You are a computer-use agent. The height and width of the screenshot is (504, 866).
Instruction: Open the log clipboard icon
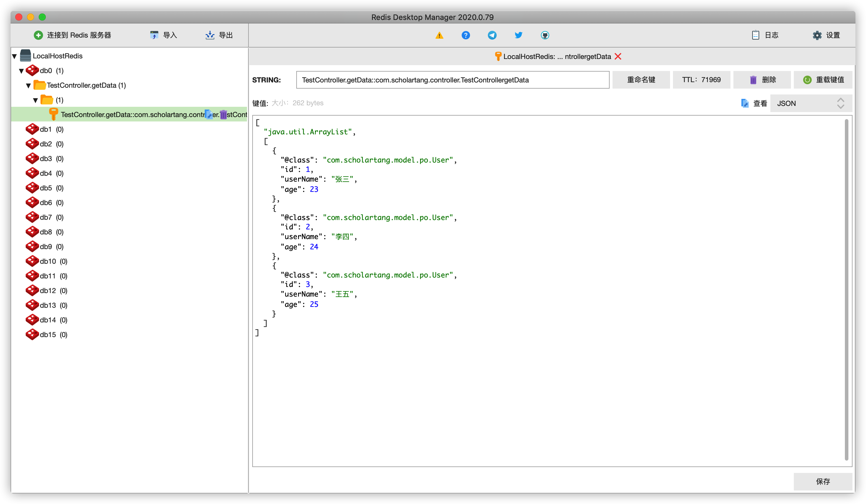(x=755, y=35)
